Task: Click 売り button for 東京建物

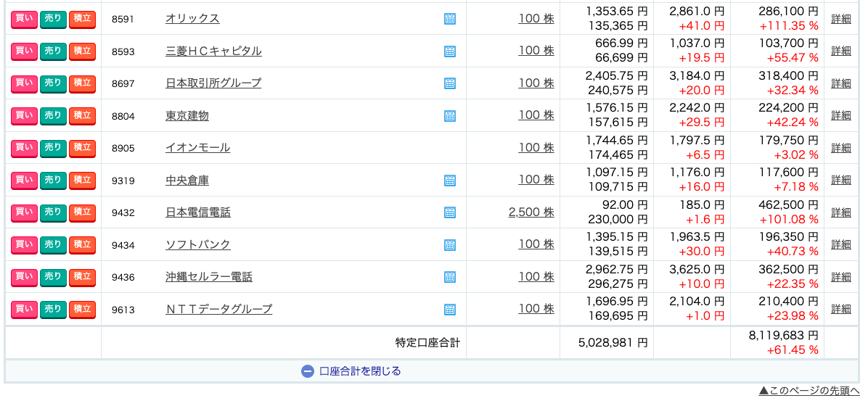Action: [x=53, y=116]
